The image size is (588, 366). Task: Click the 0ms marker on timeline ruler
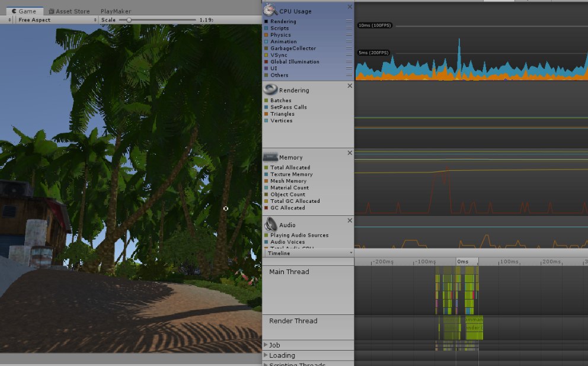tap(462, 262)
